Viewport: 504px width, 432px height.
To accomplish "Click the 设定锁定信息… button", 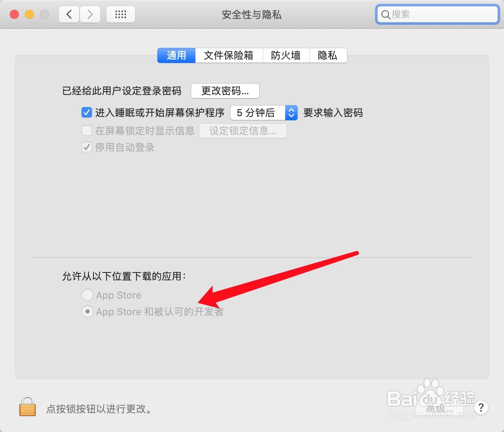I will [x=243, y=131].
